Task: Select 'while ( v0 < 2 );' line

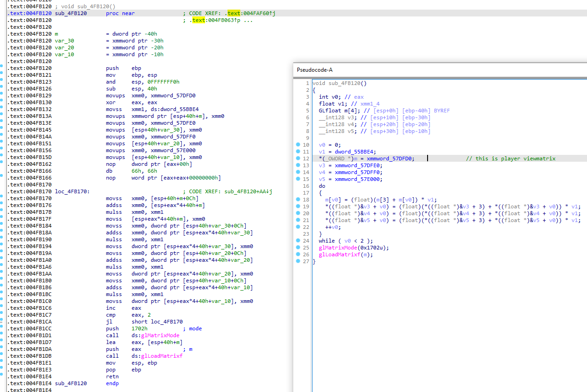Action: click(x=346, y=241)
